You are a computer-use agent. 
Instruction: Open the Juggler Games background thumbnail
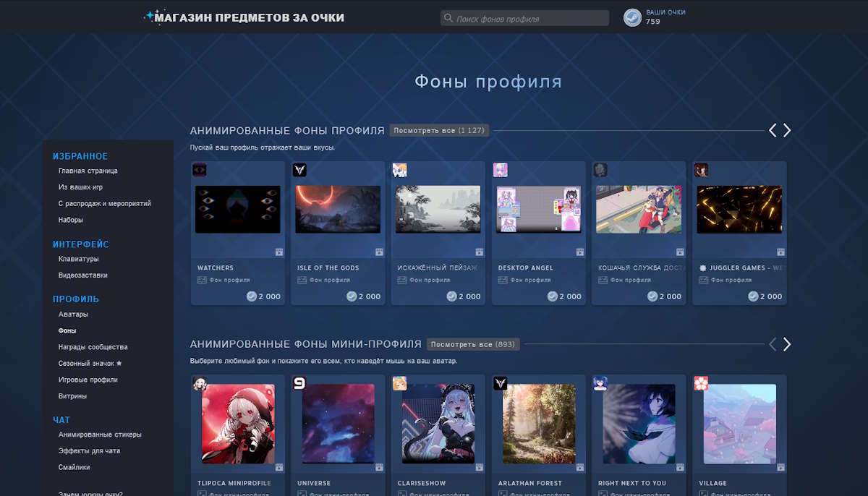pyautogui.click(x=739, y=209)
